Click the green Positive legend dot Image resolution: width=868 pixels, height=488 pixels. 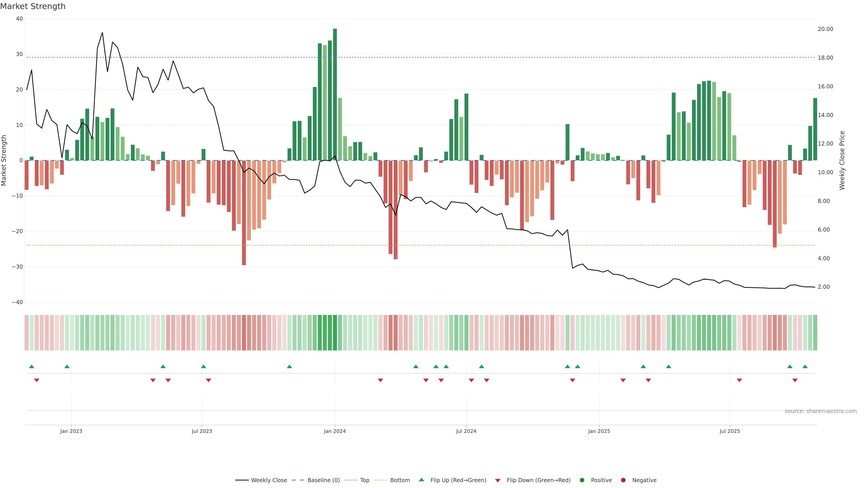pos(582,480)
